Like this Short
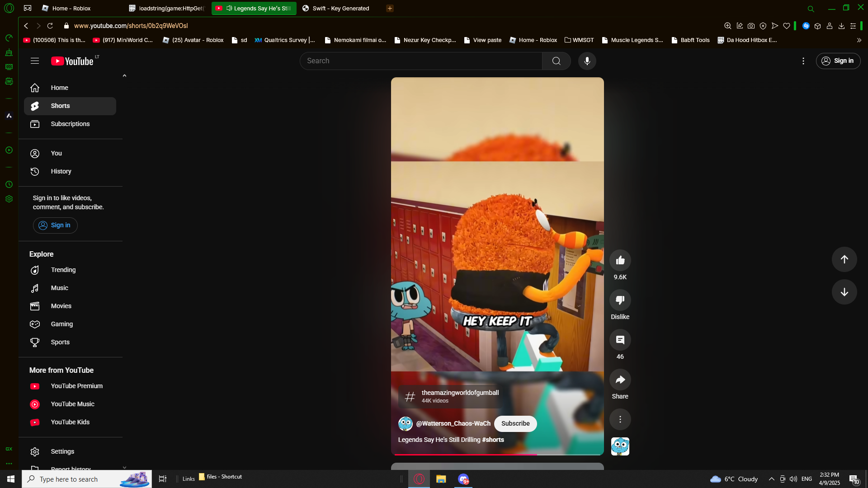This screenshot has height=488, width=868. (x=620, y=260)
